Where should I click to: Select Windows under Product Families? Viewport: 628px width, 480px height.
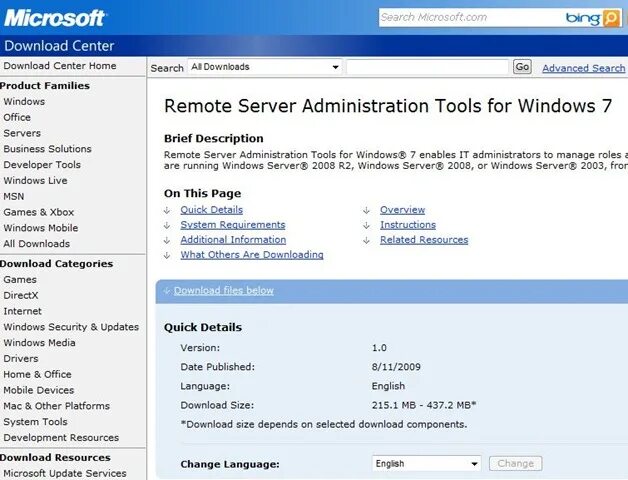tap(24, 102)
